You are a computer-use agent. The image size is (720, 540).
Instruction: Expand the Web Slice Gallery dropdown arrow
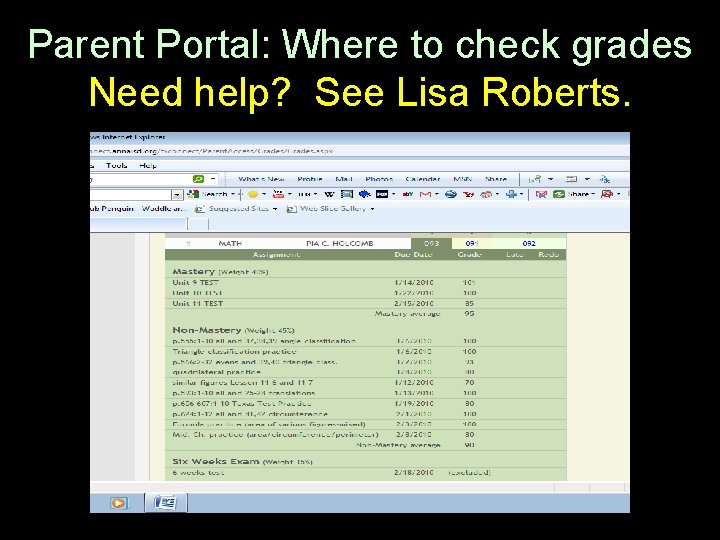(372, 209)
